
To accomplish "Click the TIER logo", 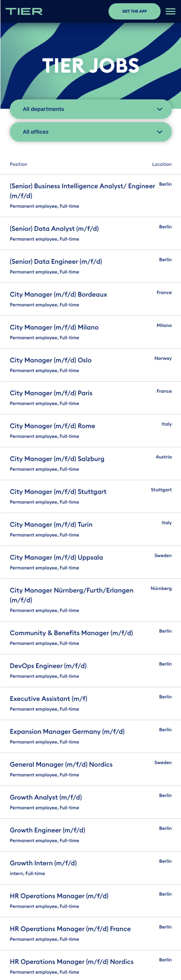I will 24,12.
